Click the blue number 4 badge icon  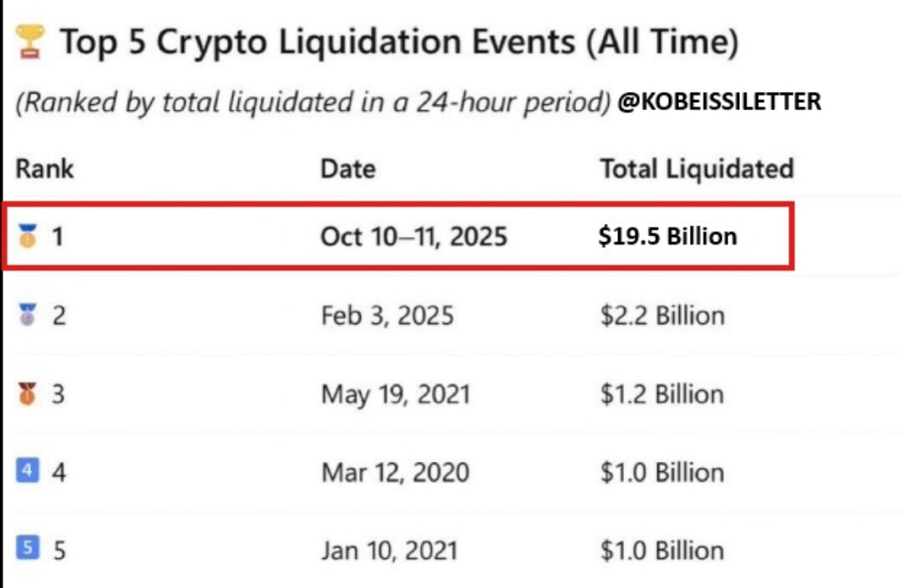pyautogui.click(x=28, y=471)
